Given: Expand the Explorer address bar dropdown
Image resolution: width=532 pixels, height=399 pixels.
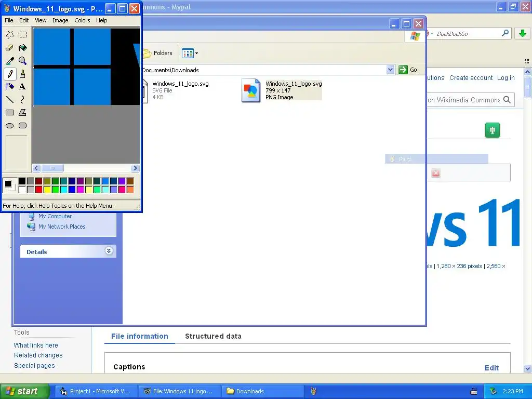Looking at the screenshot, I should pos(391,70).
